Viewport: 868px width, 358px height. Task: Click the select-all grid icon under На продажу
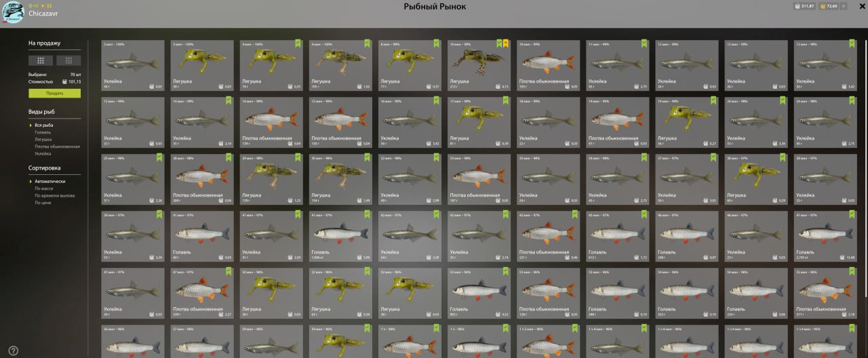(x=41, y=60)
